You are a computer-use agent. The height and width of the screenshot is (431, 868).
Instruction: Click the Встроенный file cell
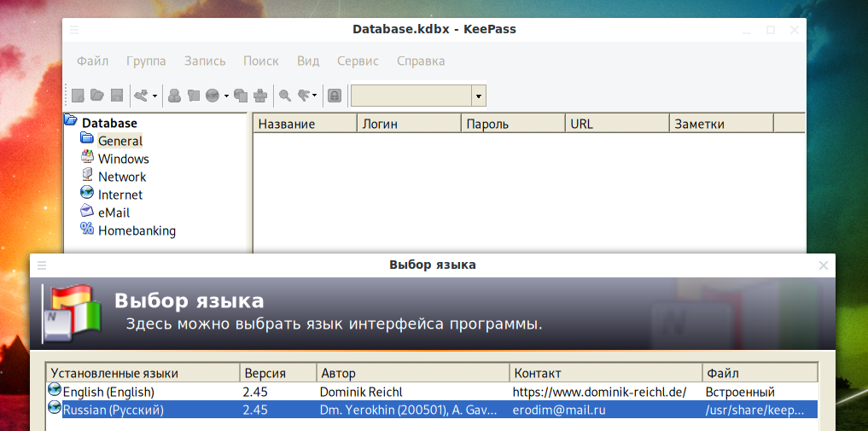click(x=740, y=393)
